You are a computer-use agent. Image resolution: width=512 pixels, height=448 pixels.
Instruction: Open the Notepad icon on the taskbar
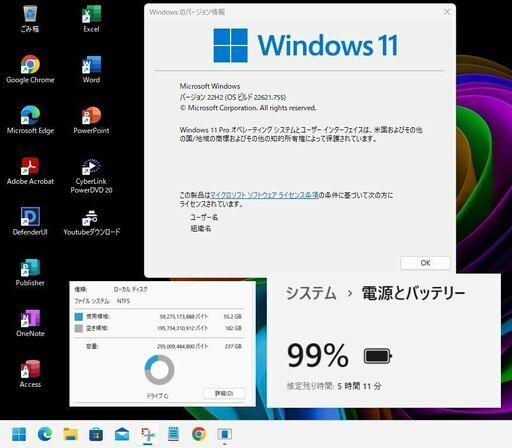pyautogui.click(x=173, y=434)
